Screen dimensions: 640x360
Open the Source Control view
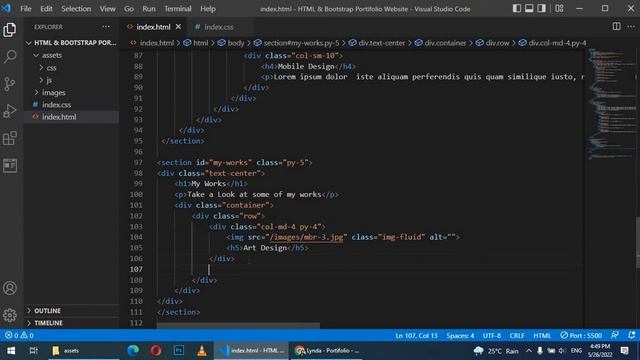(10, 84)
